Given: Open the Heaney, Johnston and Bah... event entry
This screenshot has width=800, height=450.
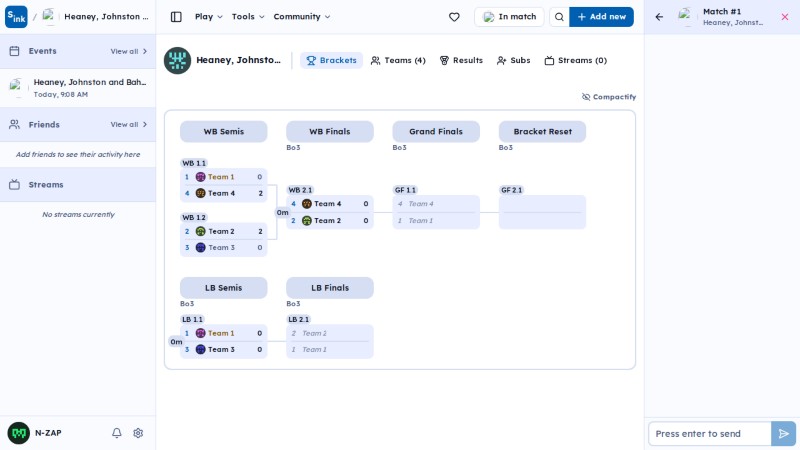Looking at the screenshot, I should 78,88.
